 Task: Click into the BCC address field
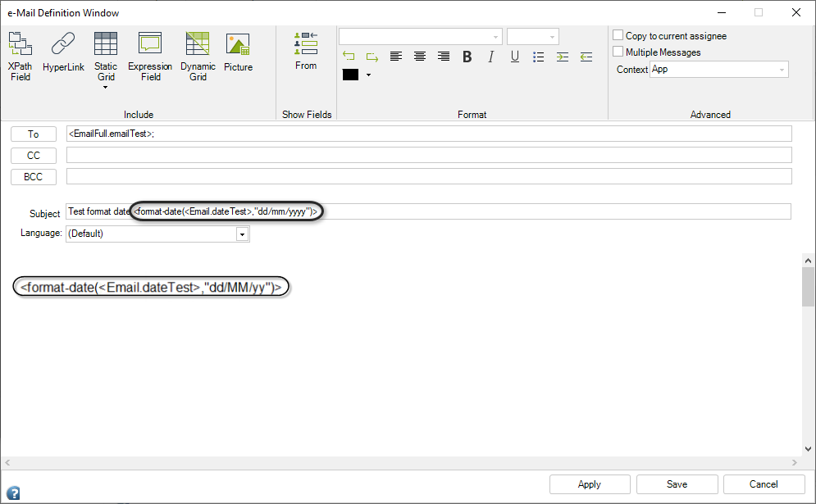pyautogui.click(x=429, y=176)
